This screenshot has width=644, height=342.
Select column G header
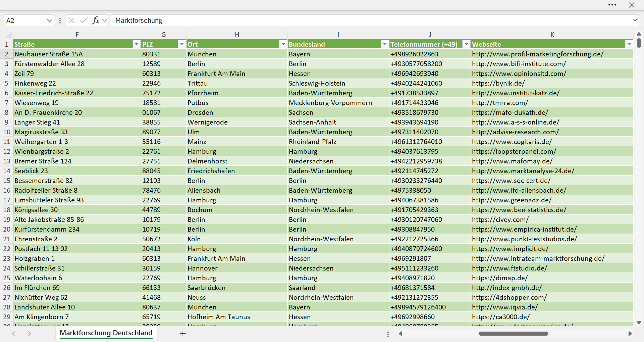(x=164, y=35)
